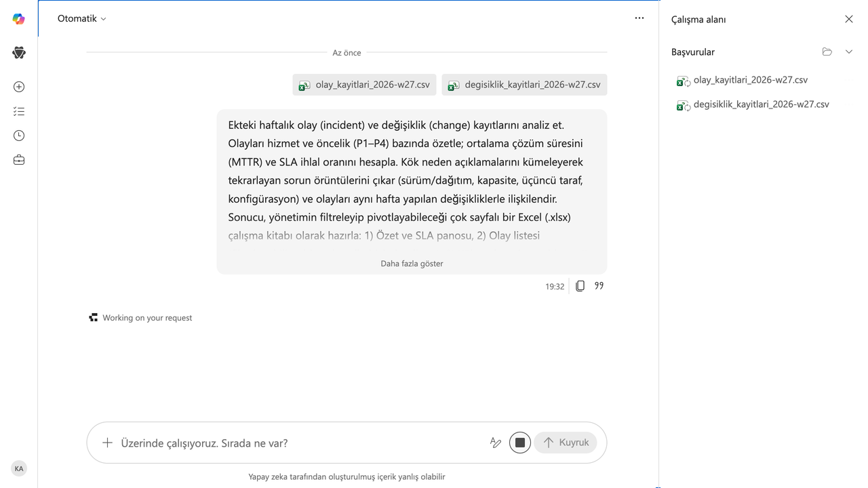Start a new chat with the plus icon
Image resolution: width=868 pixels, height=488 pixels.
coord(19,87)
